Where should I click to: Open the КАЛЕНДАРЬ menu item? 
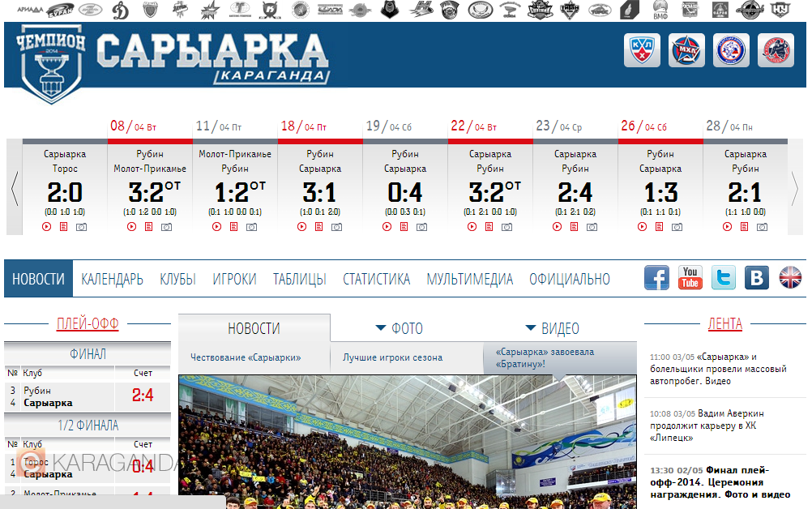(x=112, y=280)
